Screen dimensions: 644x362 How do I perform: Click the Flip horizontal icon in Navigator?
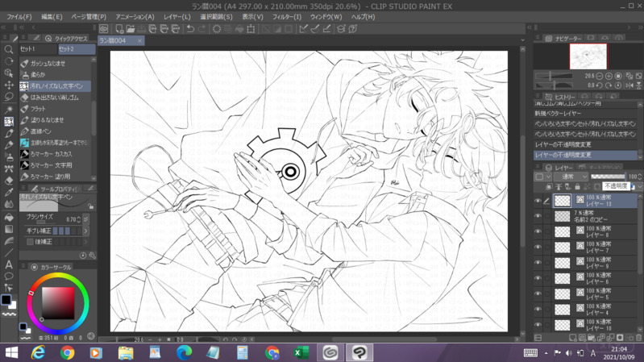[x=629, y=85]
